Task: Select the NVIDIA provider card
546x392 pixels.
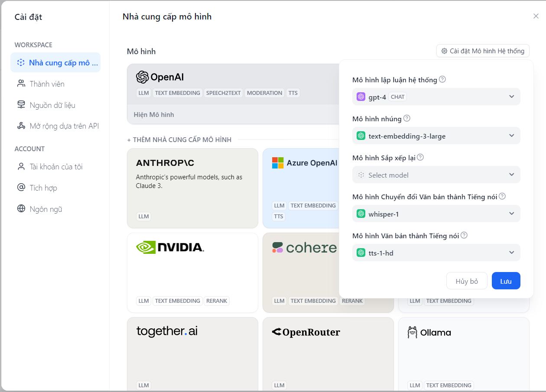Action: click(192, 272)
